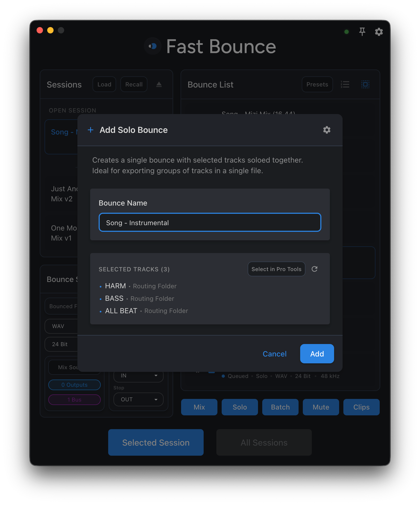This screenshot has width=420, height=505.
Task: Minimize the window with the yellow button
Action: click(x=50, y=30)
